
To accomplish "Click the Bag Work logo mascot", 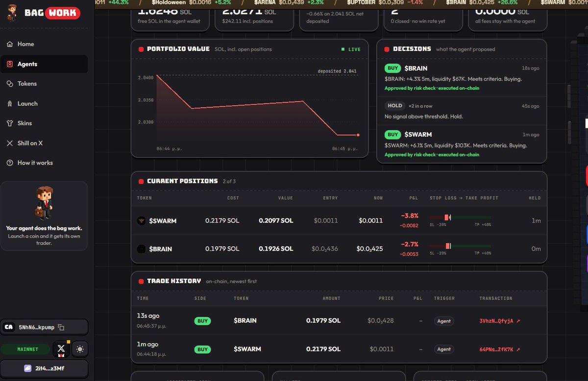I will (11, 13).
